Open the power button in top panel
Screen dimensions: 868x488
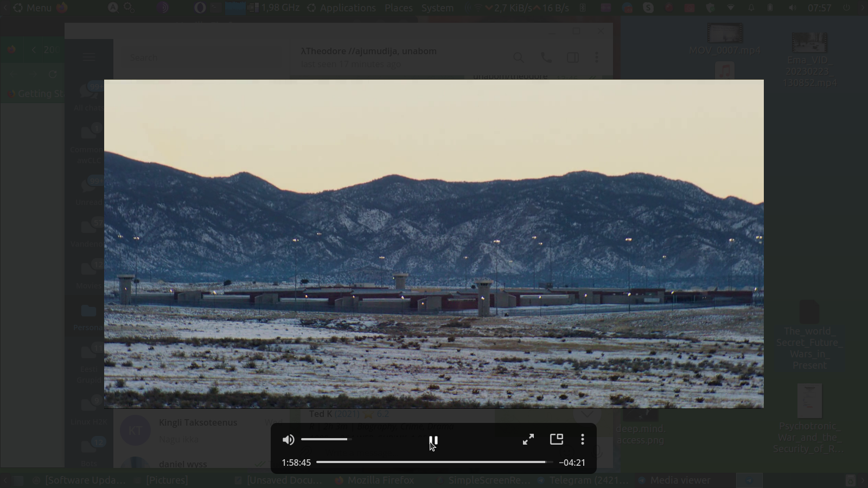(x=847, y=8)
